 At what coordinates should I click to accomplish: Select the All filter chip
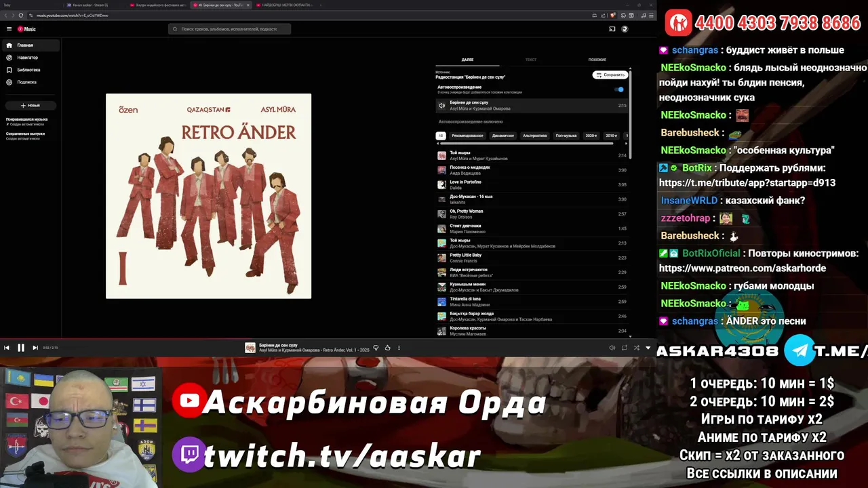(441, 136)
